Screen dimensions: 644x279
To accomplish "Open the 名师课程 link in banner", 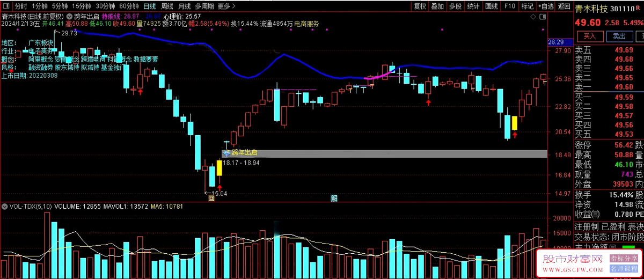I will click(x=625, y=268).
